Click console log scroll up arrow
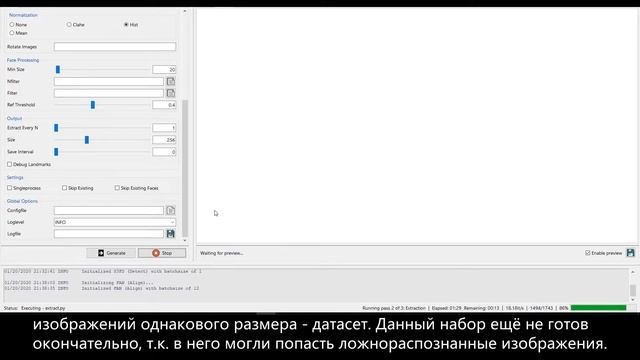Image resolution: width=640 pixels, height=360 pixels. click(633, 271)
